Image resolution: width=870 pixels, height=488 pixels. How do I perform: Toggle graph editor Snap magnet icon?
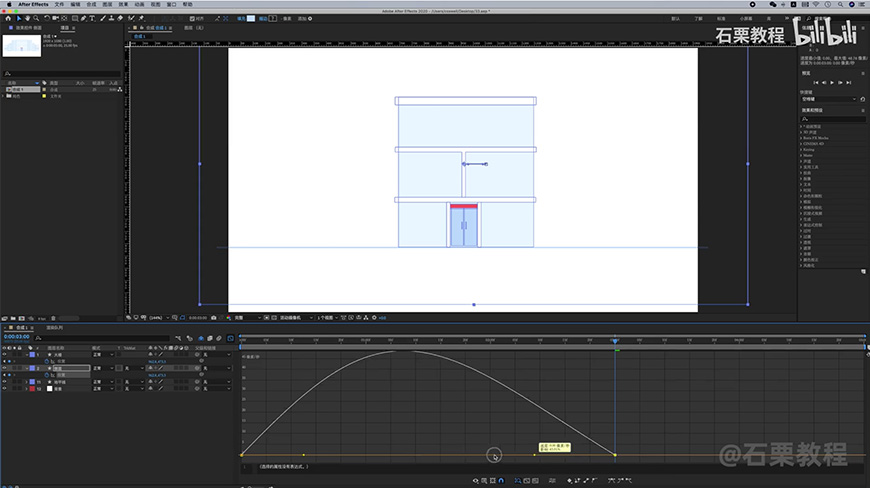coord(501,480)
